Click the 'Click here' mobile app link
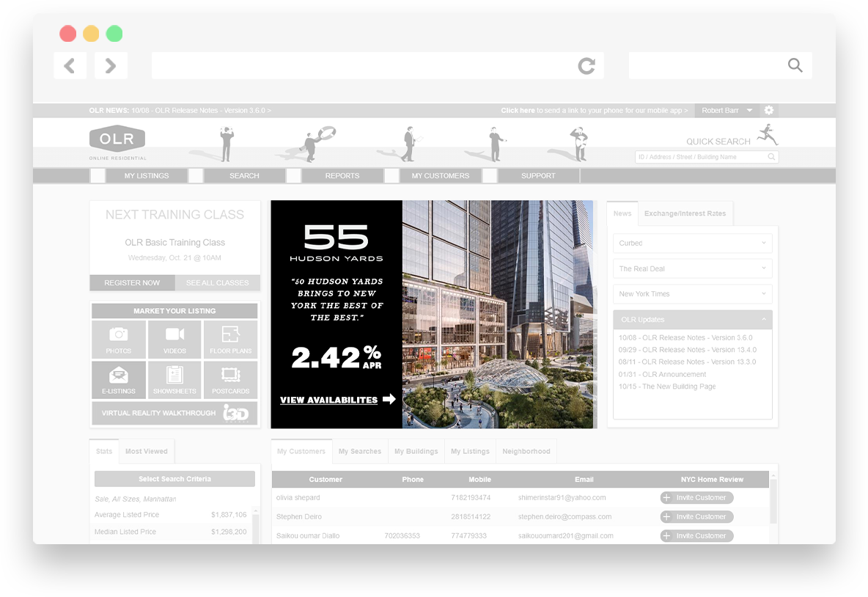Image resolution: width=868 pixels, height=597 pixels. (518, 110)
